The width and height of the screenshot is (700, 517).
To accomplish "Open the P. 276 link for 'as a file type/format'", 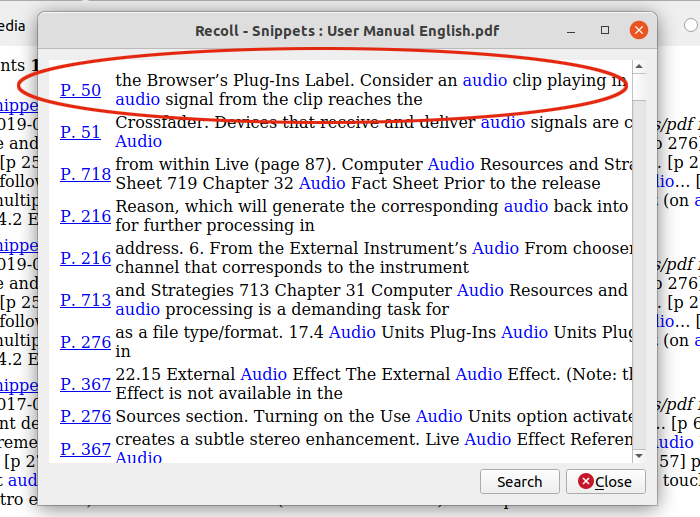I will coord(85,342).
